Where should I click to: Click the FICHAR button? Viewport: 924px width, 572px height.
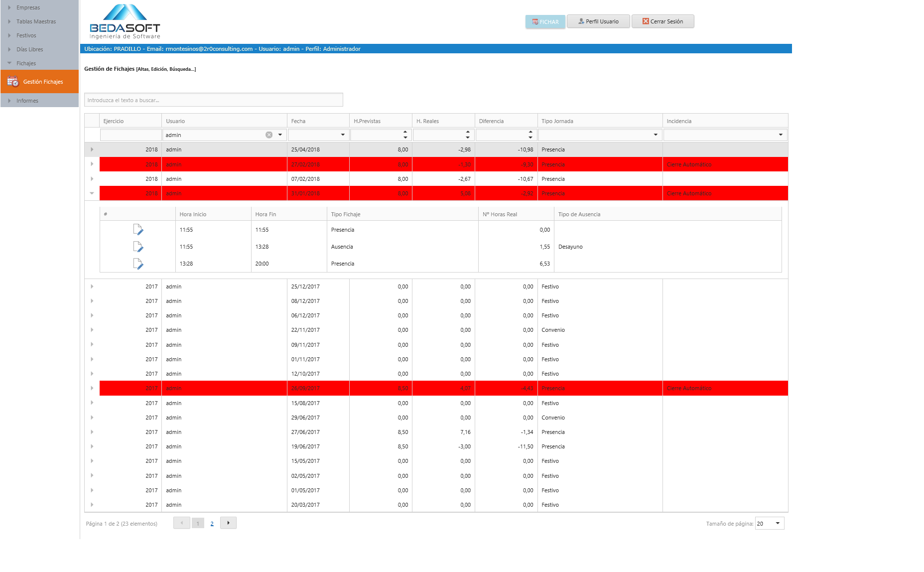[x=545, y=22]
